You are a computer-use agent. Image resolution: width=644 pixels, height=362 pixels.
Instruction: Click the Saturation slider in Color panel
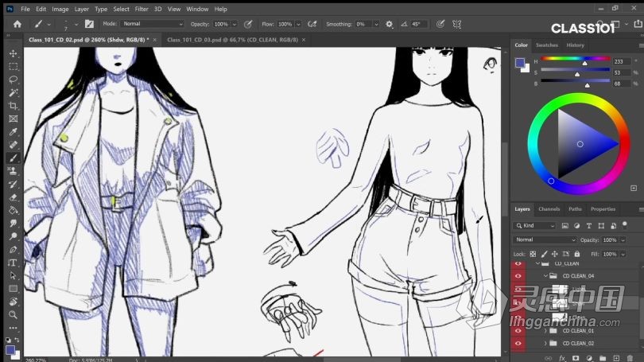(x=575, y=70)
